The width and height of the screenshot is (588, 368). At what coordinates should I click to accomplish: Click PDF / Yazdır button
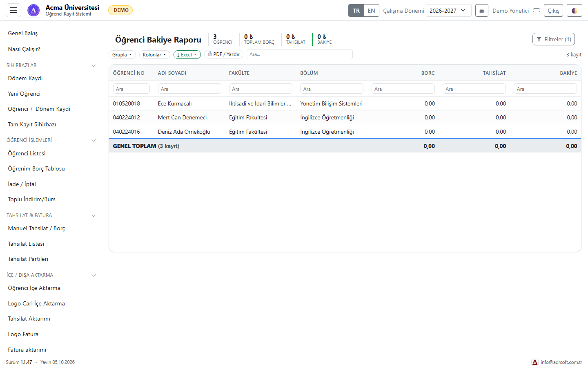point(224,54)
